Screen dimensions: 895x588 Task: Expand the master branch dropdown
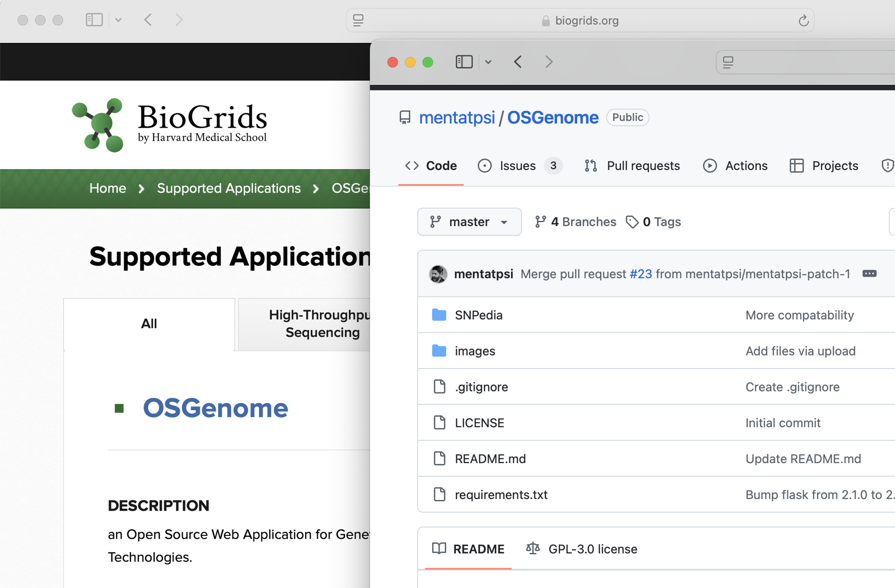pyautogui.click(x=469, y=222)
